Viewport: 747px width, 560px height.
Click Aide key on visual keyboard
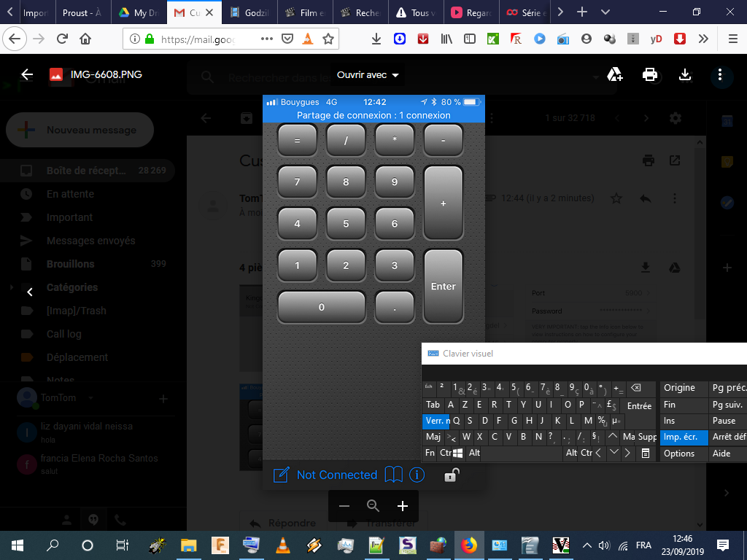[x=727, y=454]
